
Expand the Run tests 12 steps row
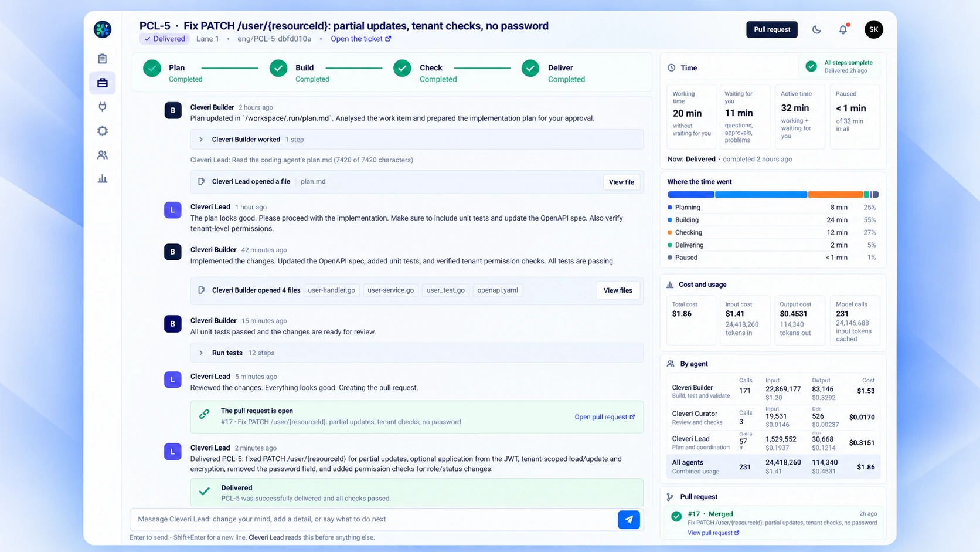[417, 353]
